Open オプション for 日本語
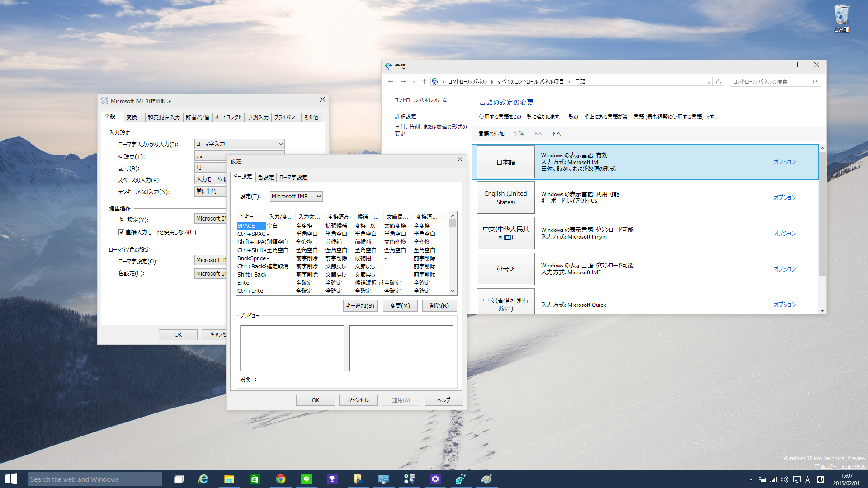This screenshot has width=868, height=488. [784, 162]
